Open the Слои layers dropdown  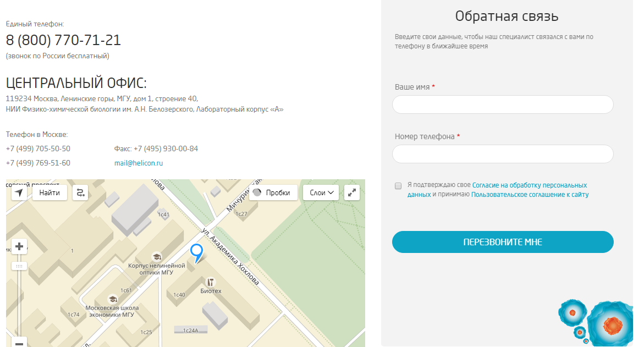pyautogui.click(x=321, y=192)
